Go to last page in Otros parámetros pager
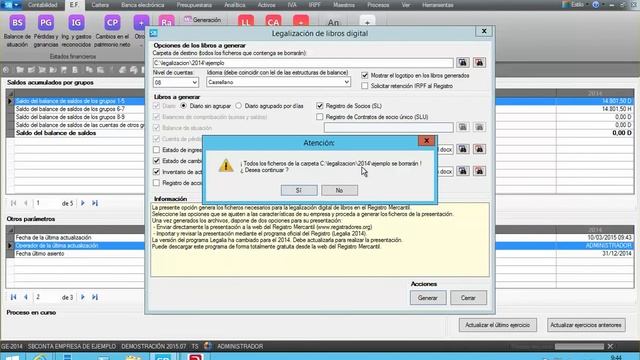This screenshot has height=360, width=640. click(95, 297)
